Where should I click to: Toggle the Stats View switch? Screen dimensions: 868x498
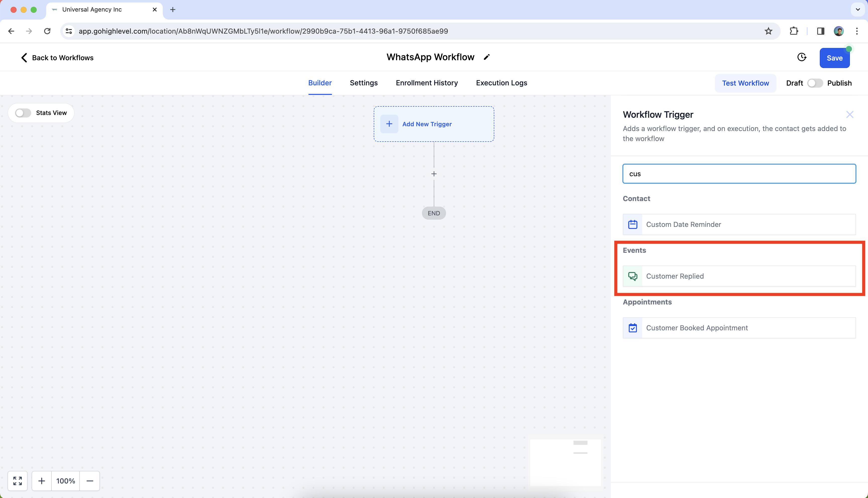tap(23, 113)
